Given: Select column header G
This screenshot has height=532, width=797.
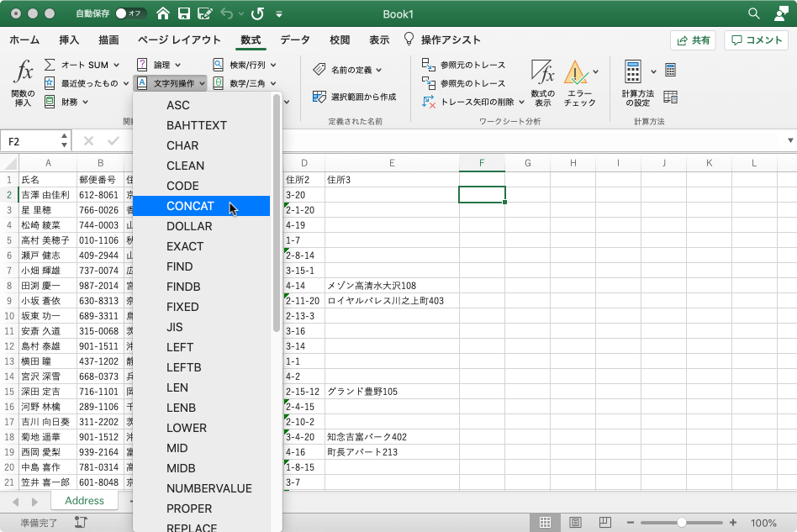Looking at the screenshot, I should [x=528, y=163].
